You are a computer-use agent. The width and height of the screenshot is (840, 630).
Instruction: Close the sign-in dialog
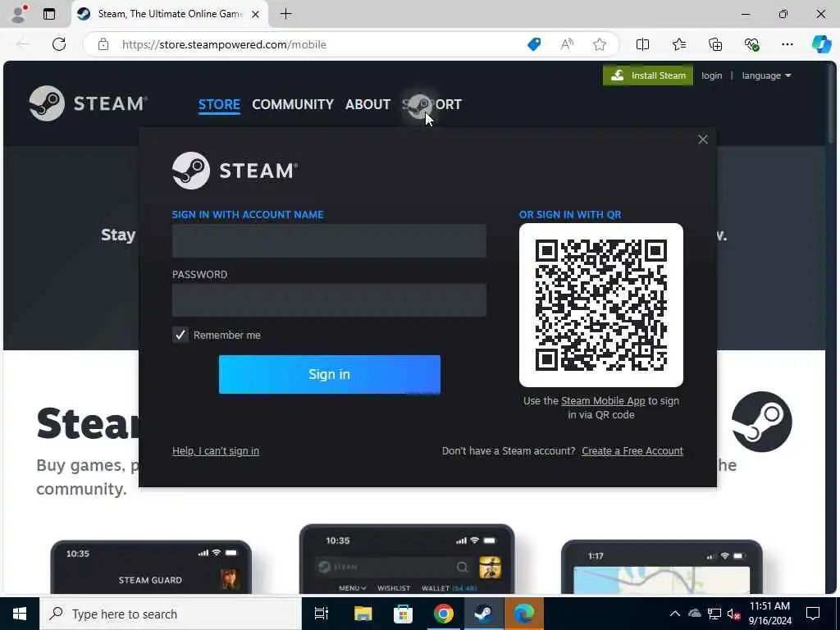(x=703, y=139)
